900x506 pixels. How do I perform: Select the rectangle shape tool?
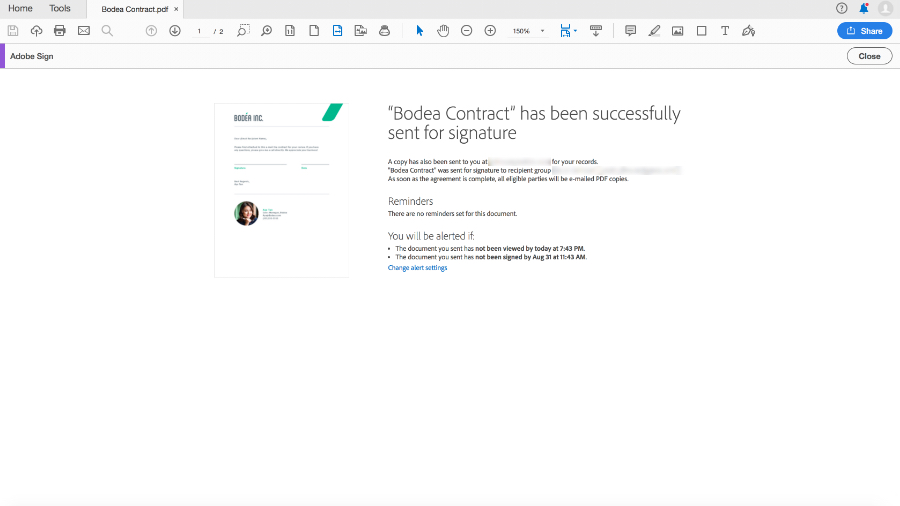point(701,31)
